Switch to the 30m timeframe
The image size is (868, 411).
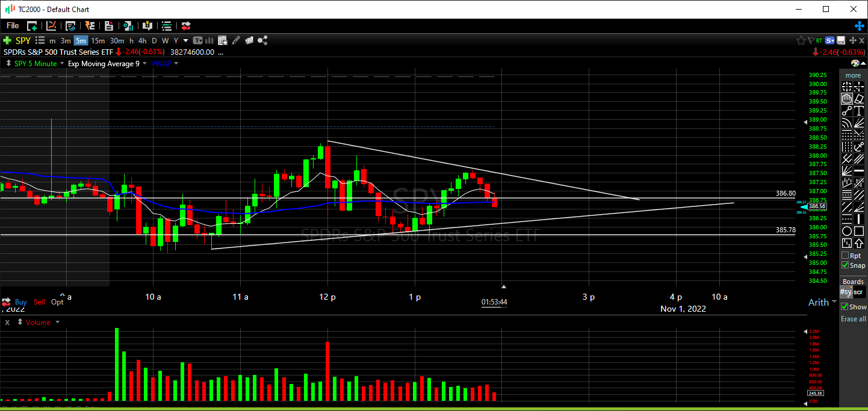[x=117, y=41]
